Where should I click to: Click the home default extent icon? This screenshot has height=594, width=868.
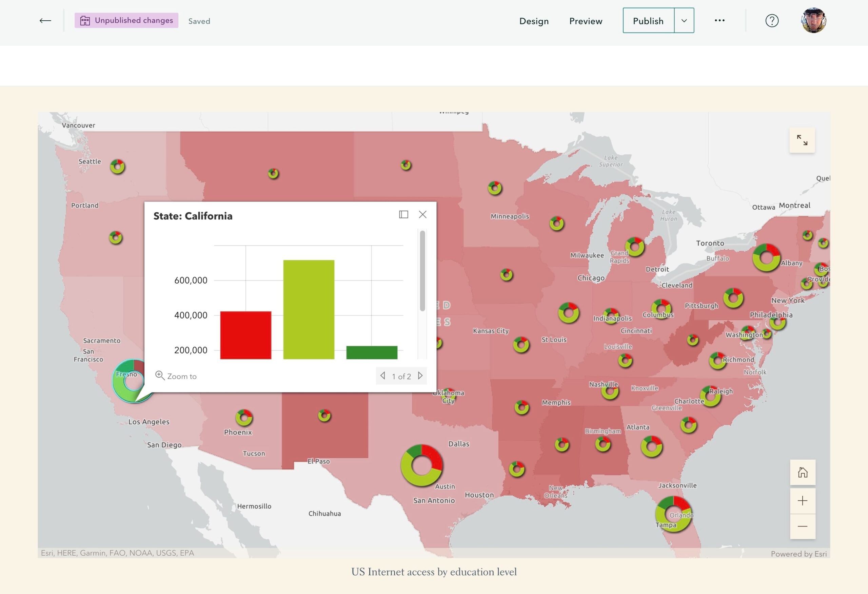pos(802,472)
